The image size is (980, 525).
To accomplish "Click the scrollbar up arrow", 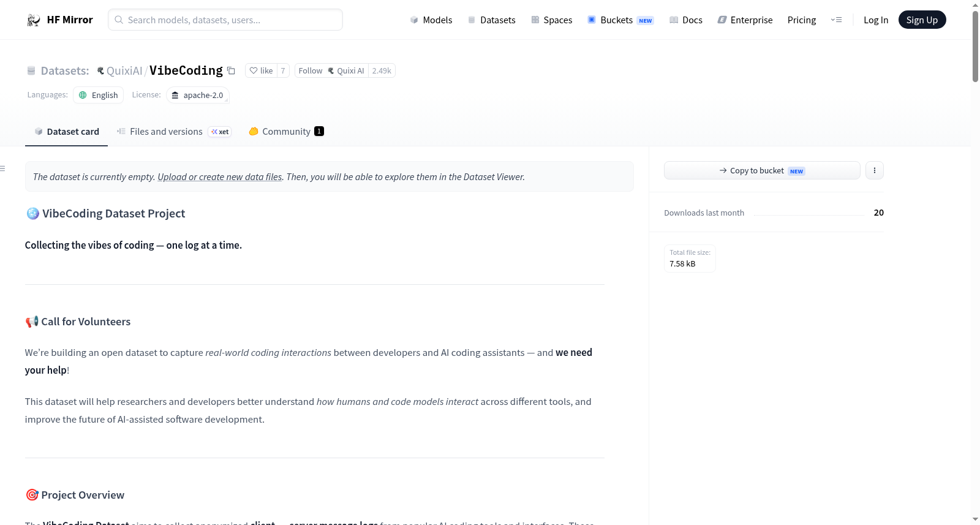I will point(975,5).
